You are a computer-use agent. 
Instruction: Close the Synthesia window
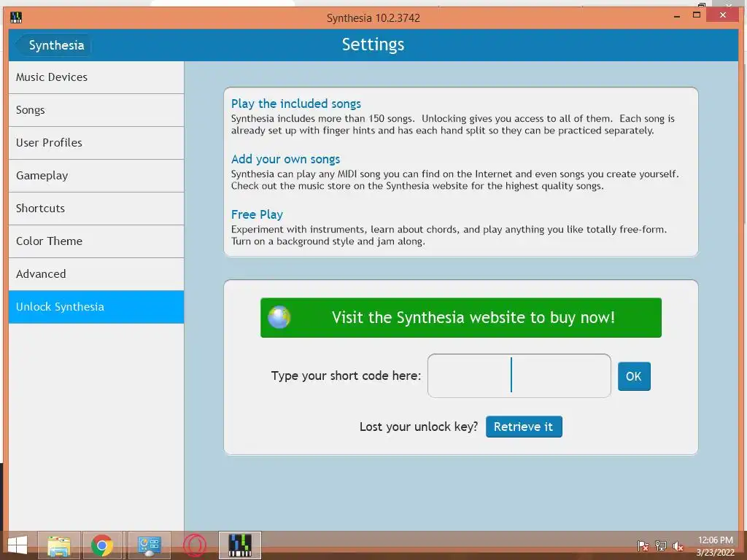tap(723, 15)
